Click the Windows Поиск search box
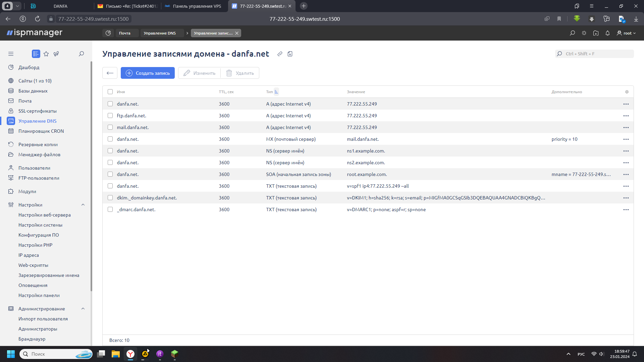The image size is (644, 362). pos(56,354)
